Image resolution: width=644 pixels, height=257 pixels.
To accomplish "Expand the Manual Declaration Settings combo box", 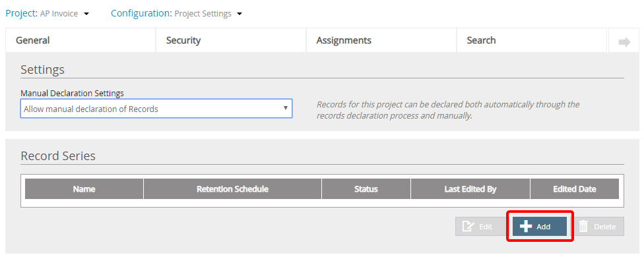I will click(x=156, y=109).
